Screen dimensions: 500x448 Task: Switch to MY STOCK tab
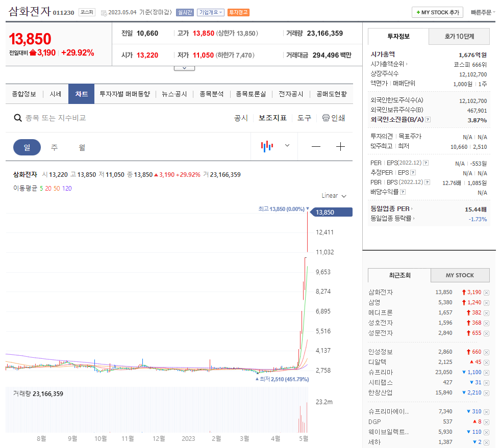[460, 275]
